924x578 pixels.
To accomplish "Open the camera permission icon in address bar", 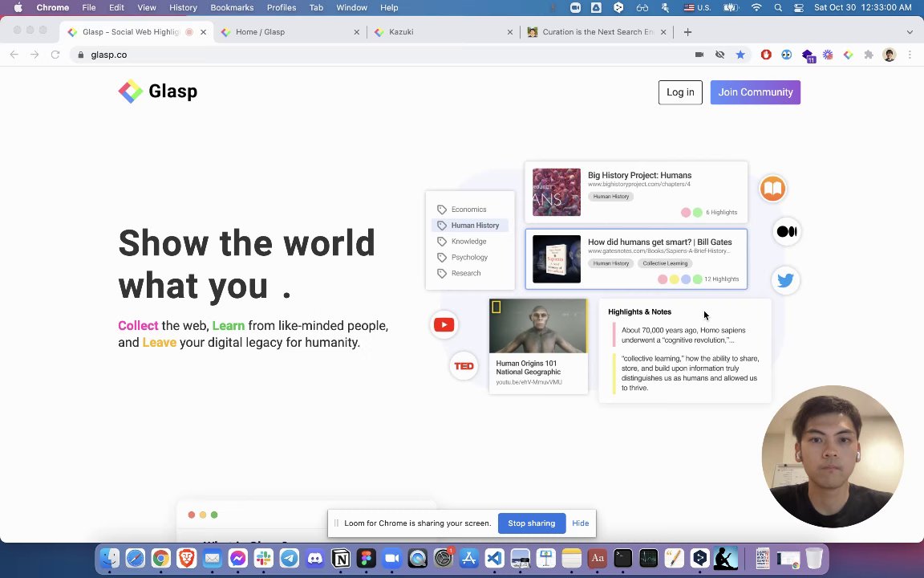I will [699, 55].
